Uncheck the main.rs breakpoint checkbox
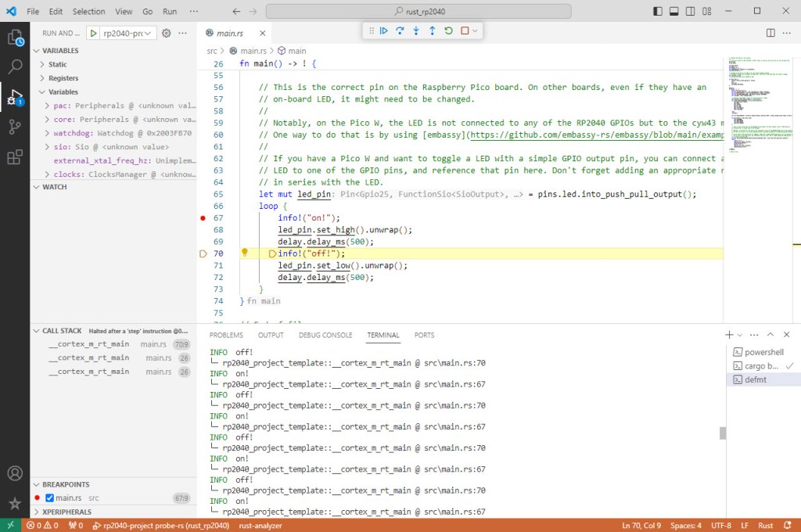Image resolution: width=801 pixels, height=532 pixels. pyautogui.click(x=49, y=498)
